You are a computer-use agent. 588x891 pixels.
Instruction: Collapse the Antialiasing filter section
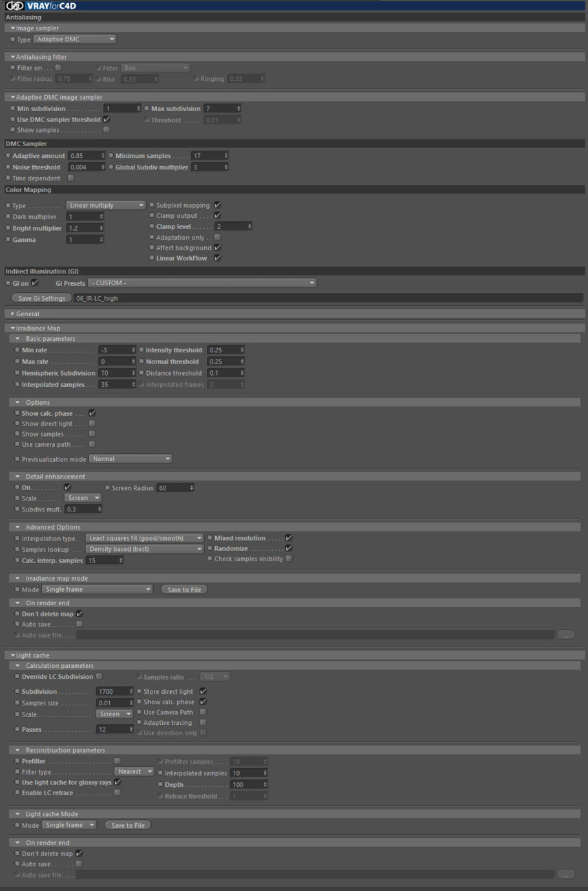(x=12, y=57)
